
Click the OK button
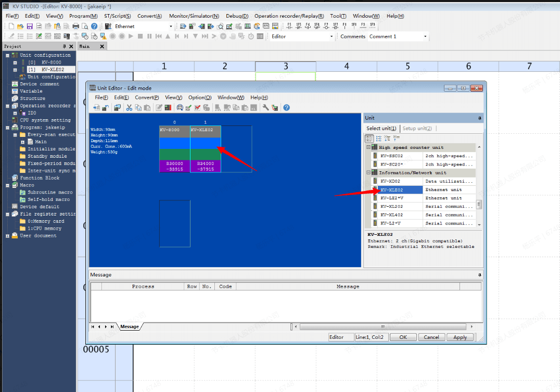point(403,337)
